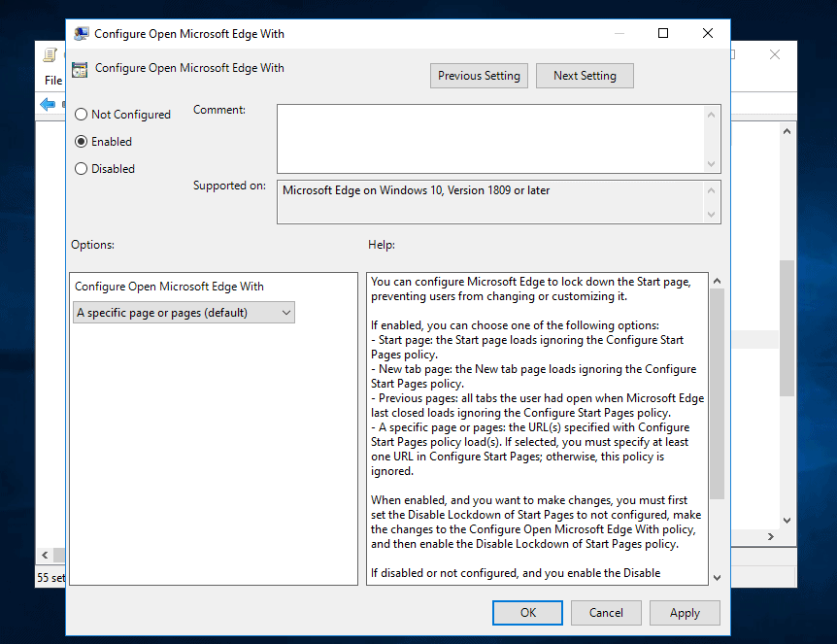The width and height of the screenshot is (837, 644).
Task: Click the setting icon beside policy name
Action: (x=80, y=69)
